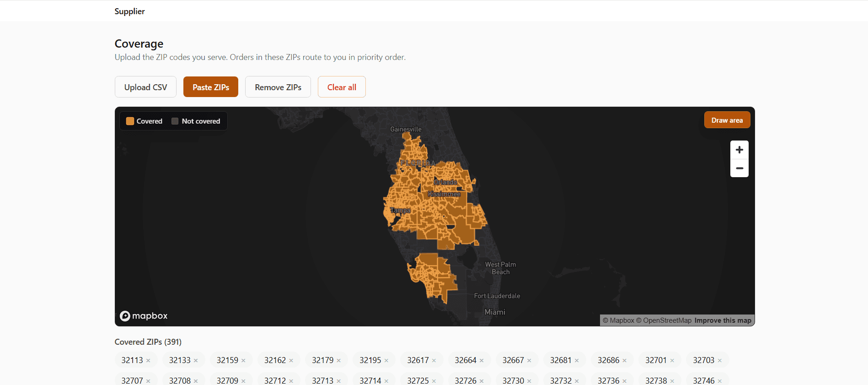Open the Mapbox attribution link

coord(618,320)
